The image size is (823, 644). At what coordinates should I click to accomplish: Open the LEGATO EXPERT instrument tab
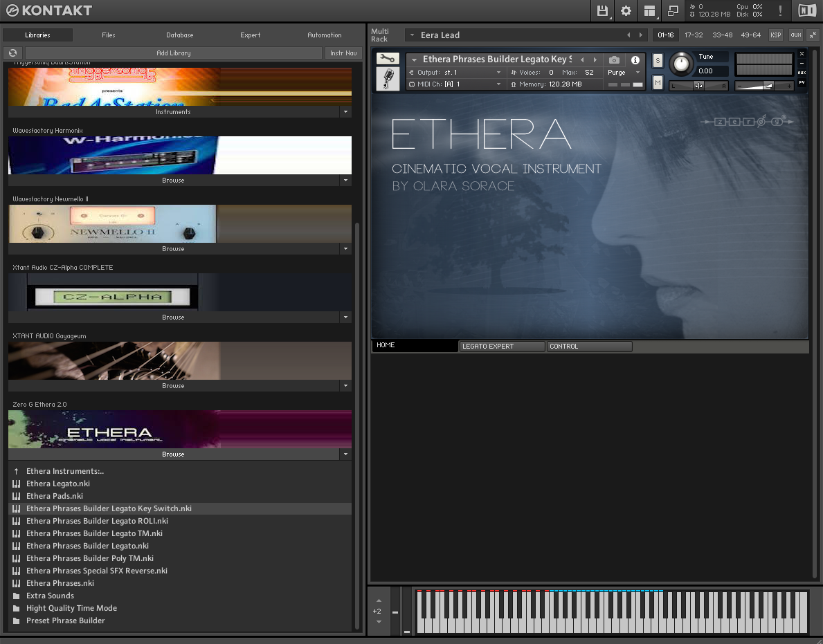(502, 346)
